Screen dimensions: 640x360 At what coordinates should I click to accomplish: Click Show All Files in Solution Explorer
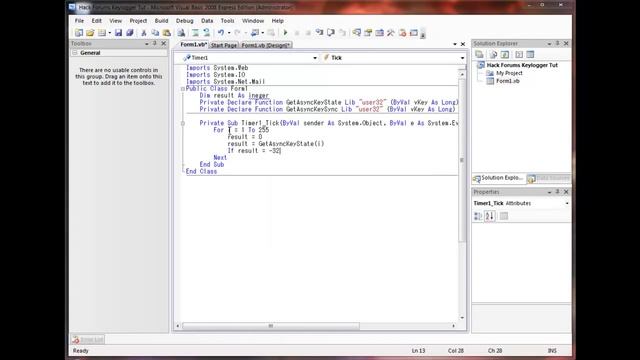[x=493, y=54]
